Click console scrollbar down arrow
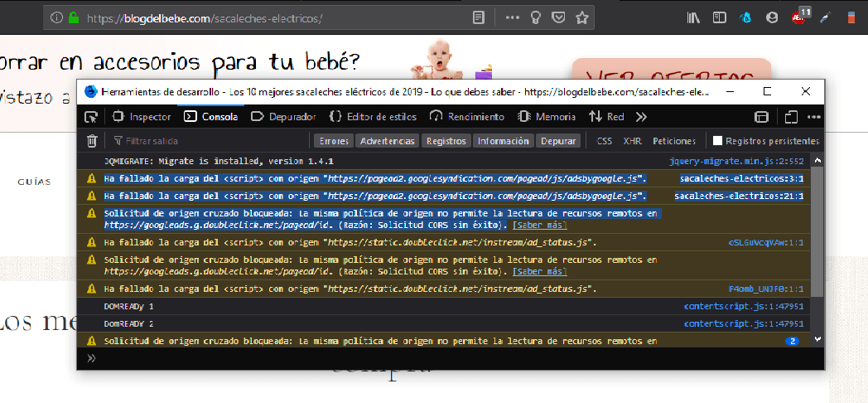Screen dimensions: 868x403 pyautogui.click(x=817, y=338)
